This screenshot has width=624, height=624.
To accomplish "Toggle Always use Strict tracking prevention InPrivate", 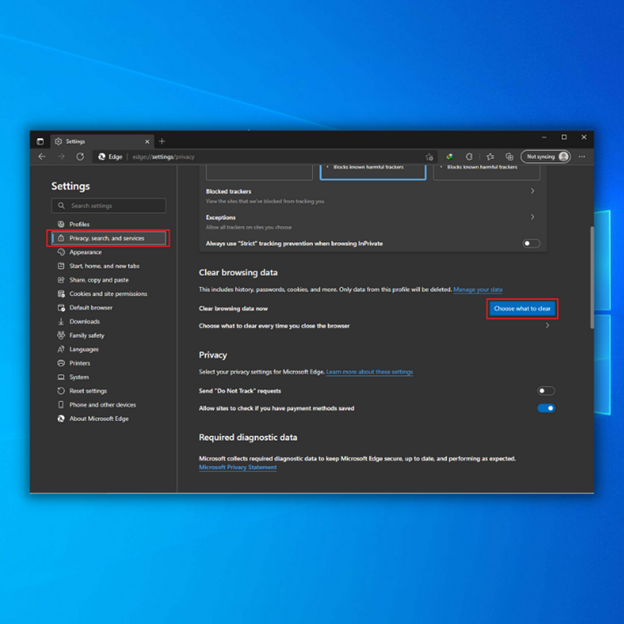I will (x=531, y=243).
